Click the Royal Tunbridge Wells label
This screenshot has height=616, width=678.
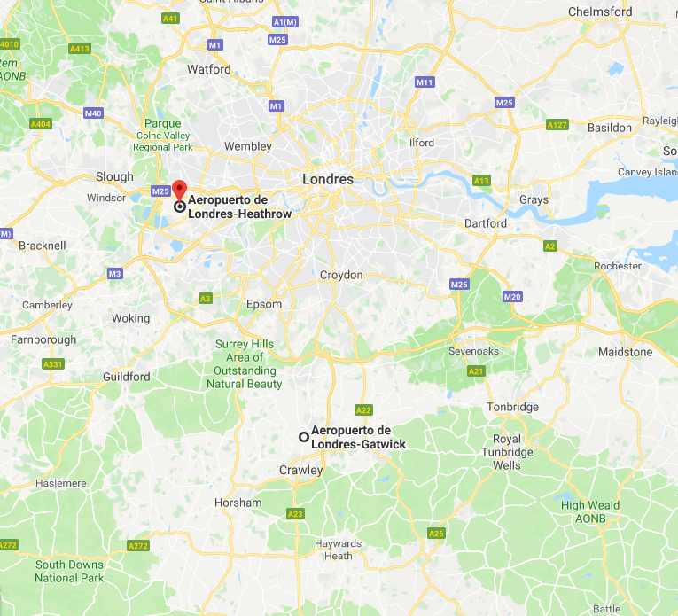point(507,452)
